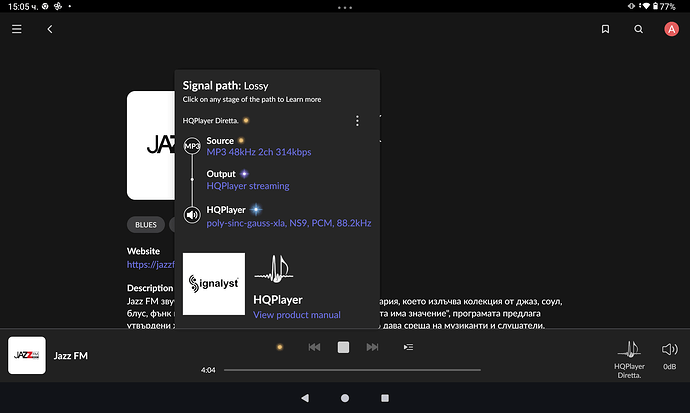Skip to next track
Viewport: 690px width, 413px height.
(x=372, y=347)
